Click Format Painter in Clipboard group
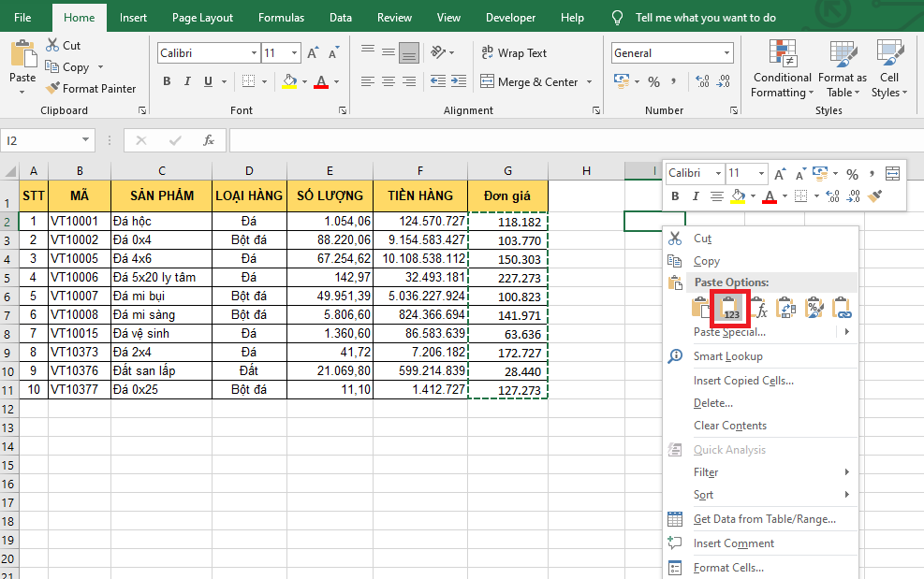This screenshot has height=579, width=924. coord(91,89)
